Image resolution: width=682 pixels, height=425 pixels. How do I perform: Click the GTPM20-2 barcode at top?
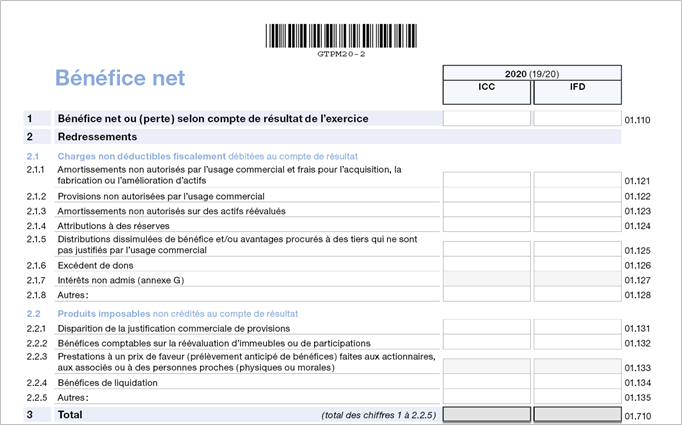click(x=341, y=36)
